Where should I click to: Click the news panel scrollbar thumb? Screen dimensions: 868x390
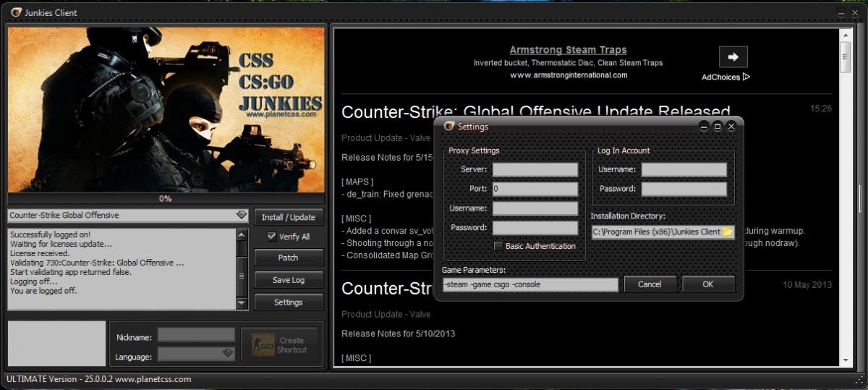click(x=845, y=57)
